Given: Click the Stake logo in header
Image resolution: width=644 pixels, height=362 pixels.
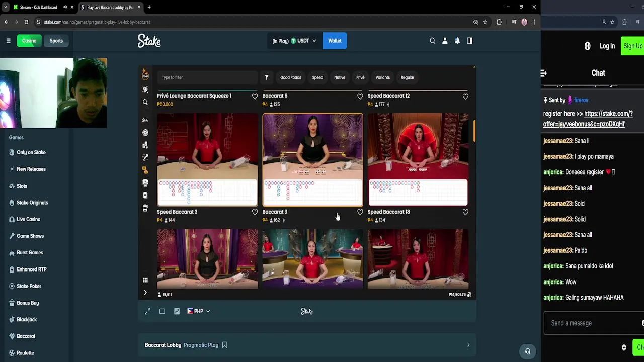Looking at the screenshot, I should click(149, 41).
